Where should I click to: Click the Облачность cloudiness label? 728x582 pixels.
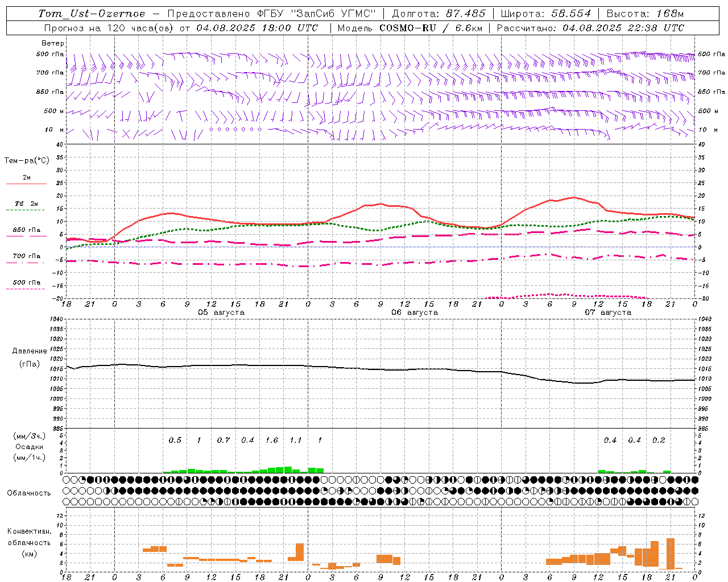(29, 493)
